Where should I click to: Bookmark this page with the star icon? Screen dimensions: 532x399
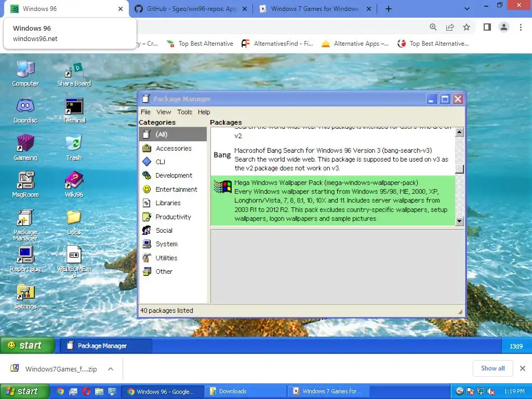tap(467, 27)
